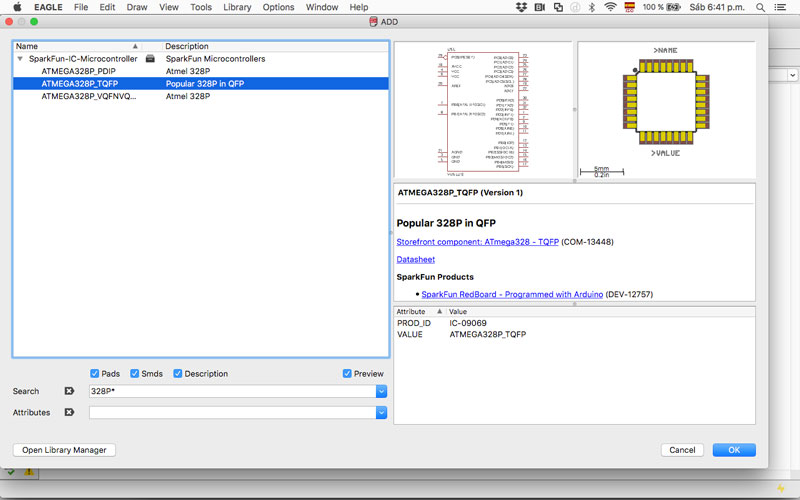This screenshot has height=500, width=800.
Task: Click the Spanish flag input source icon
Action: click(x=630, y=7)
